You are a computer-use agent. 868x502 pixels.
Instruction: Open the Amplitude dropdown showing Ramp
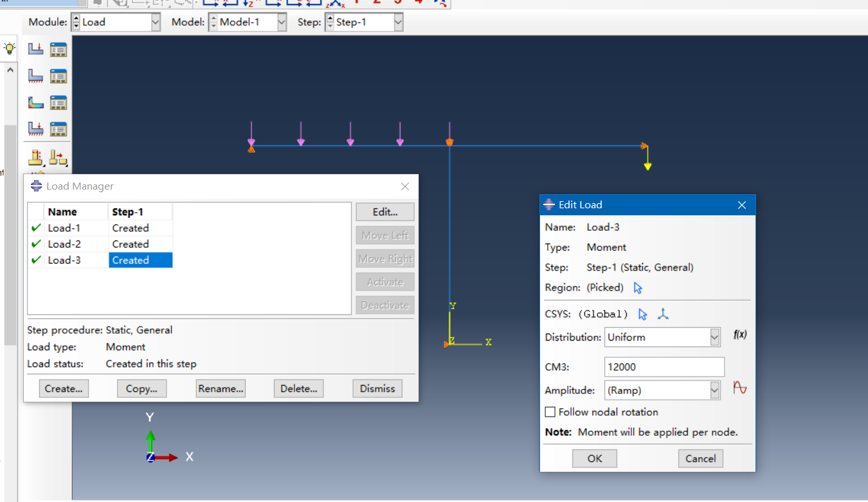click(x=716, y=390)
